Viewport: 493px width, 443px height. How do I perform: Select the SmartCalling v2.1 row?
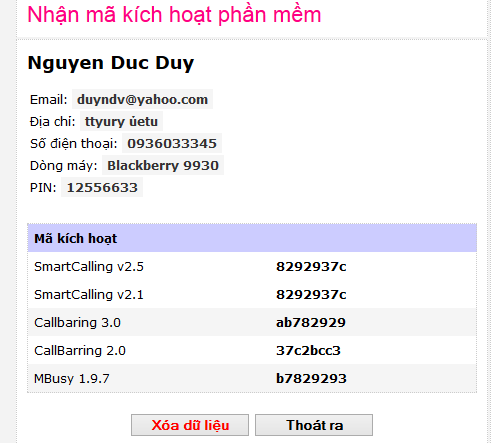[252, 294]
